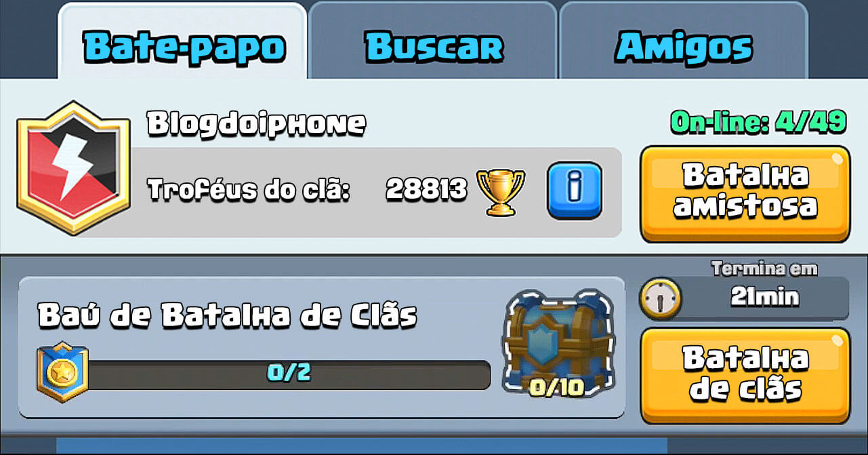Tap the golden trophy icon

coord(501,192)
